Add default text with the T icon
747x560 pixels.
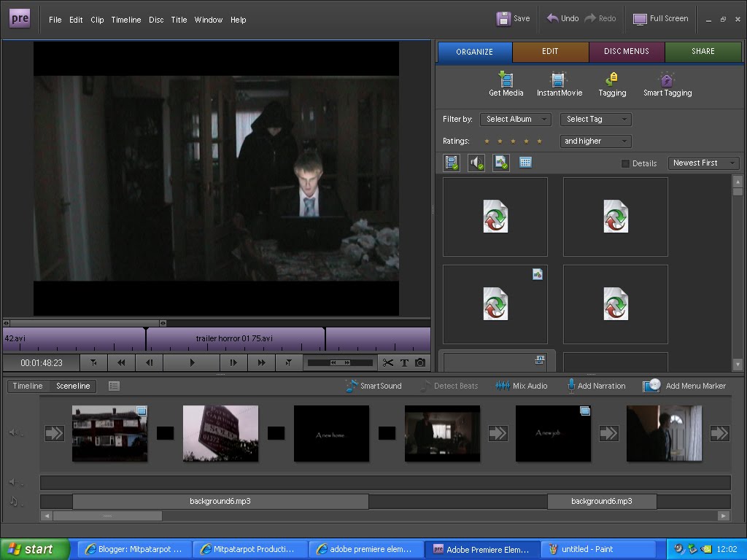tap(404, 363)
